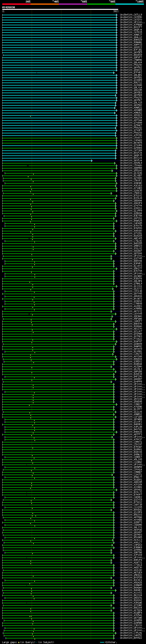Click the white query sequence bar
The height and width of the screenshot is (644, 146).
tap(60, 10)
